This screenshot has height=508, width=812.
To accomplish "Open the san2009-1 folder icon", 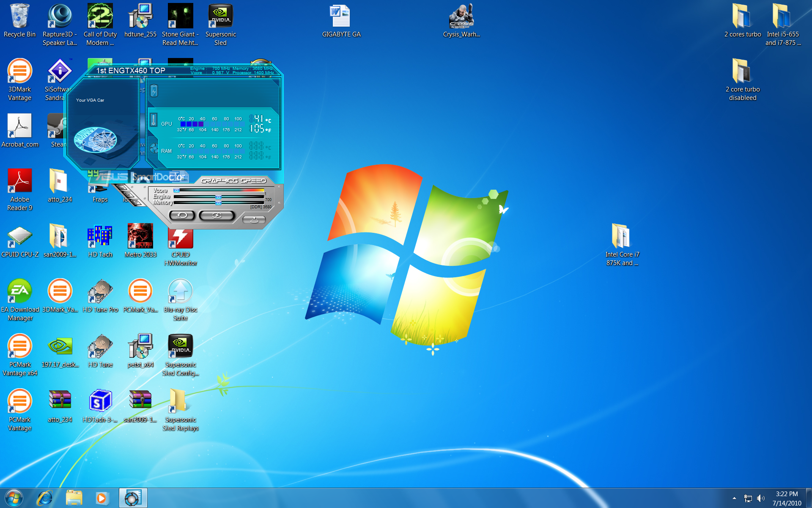I will [x=60, y=240].
